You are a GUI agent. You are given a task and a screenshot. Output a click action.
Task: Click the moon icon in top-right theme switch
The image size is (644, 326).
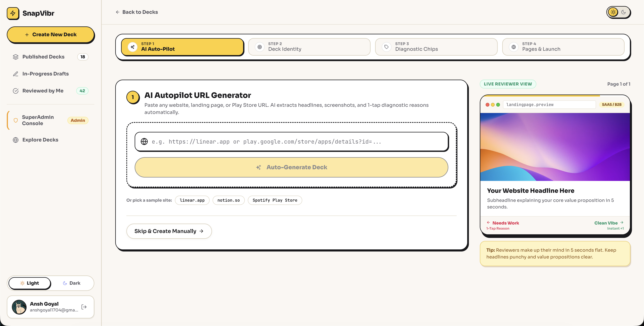pyautogui.click(x=623, y=12)
